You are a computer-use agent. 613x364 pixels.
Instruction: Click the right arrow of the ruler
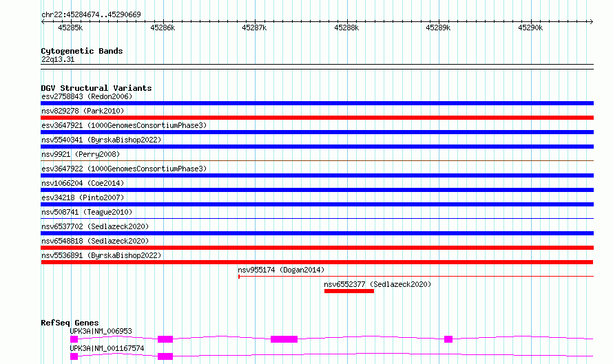592,22
